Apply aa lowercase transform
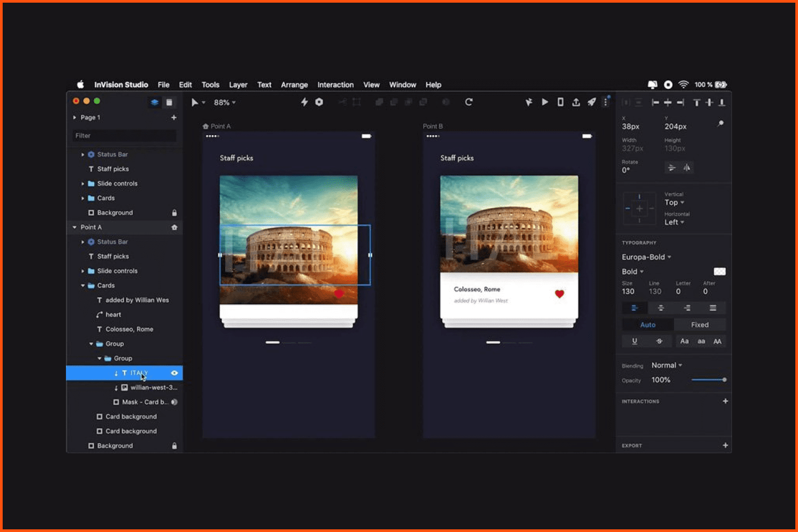The height and width of the screenshot is (532, 798). pos(701,342)
